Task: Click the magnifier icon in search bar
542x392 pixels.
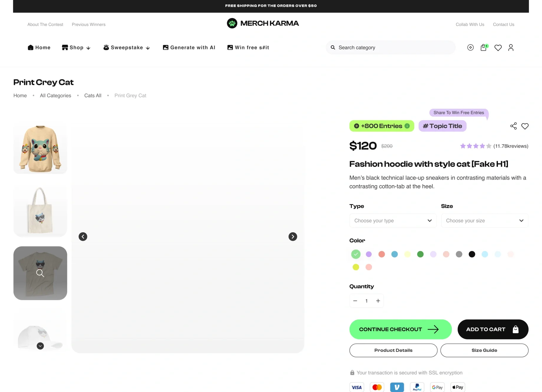Action: (x=333, y=47)
